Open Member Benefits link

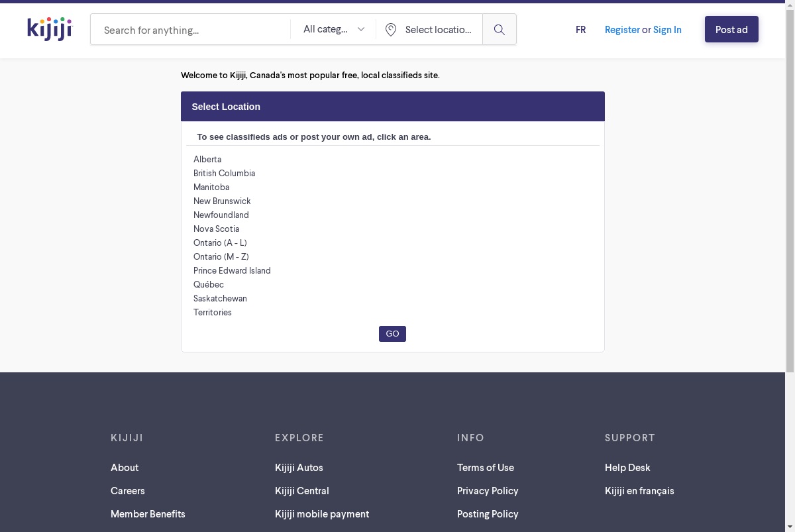coord(148,514)
